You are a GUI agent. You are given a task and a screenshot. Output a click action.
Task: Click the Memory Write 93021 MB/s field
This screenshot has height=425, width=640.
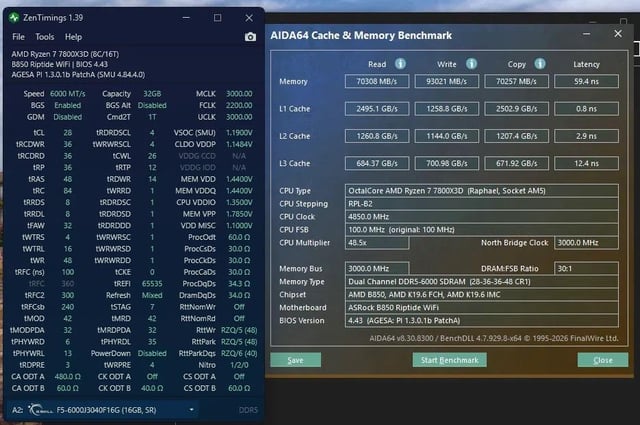pyautogui.click(x=447, y=81)
